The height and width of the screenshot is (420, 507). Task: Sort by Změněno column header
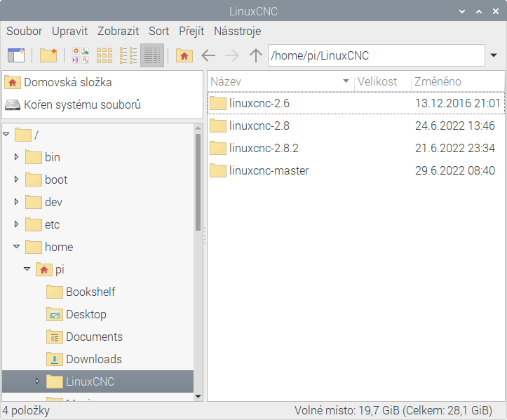457,81
